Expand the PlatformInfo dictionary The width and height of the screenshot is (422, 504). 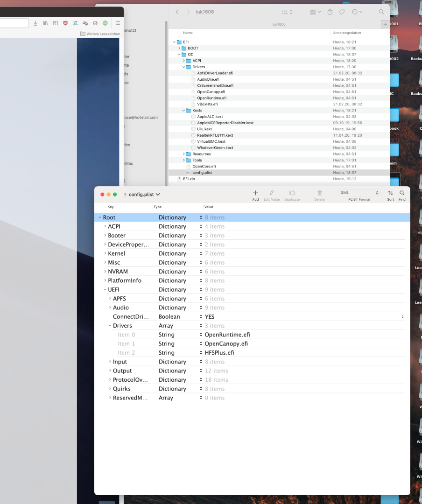pos(105,280)
